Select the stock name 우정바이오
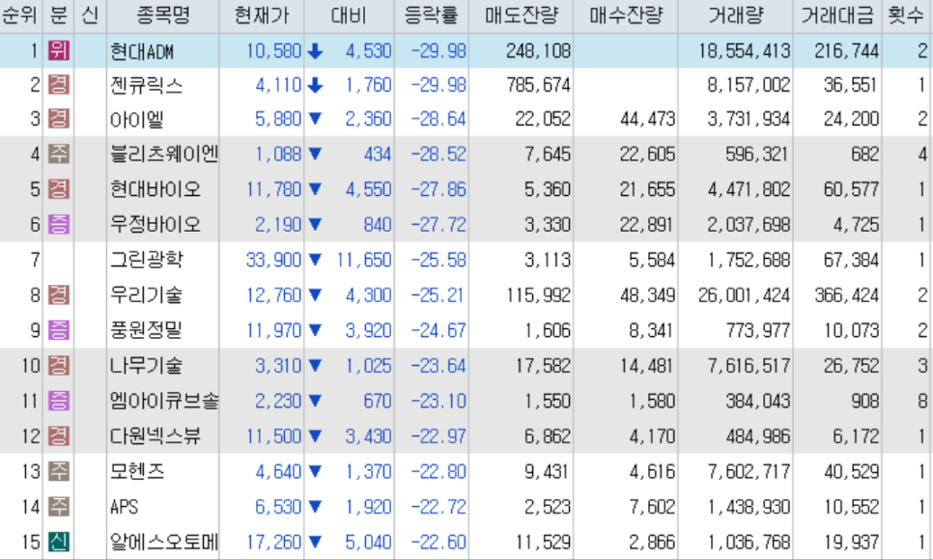933x560 pixels. click(155, 225)
